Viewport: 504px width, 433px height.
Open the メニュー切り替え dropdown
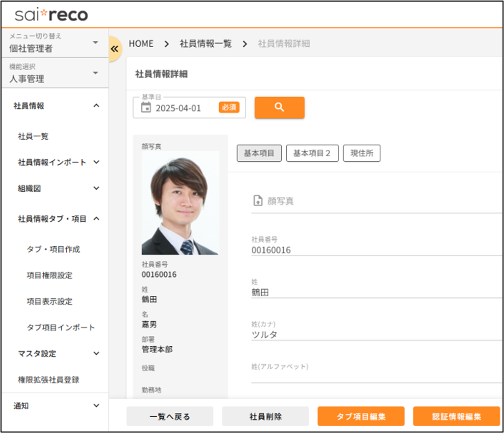[95, 43]
